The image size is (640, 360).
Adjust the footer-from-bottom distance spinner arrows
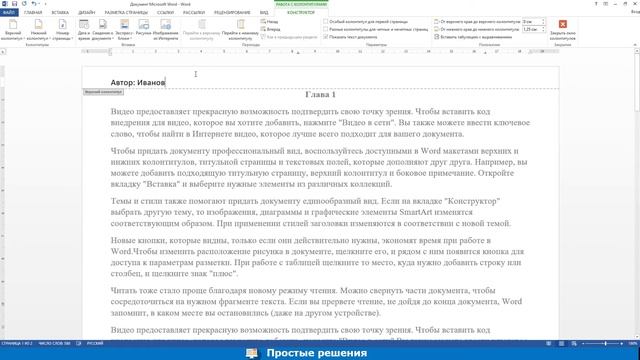coord(543,29)
